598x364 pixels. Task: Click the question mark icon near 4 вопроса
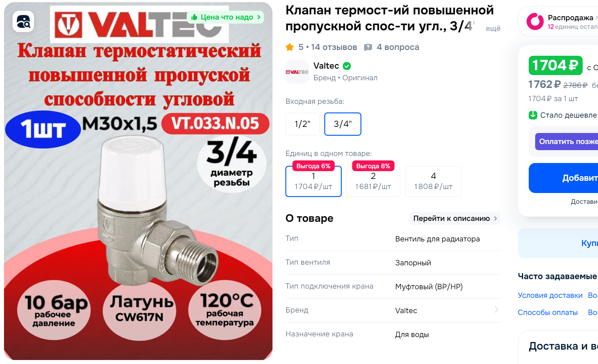point(368,47)
